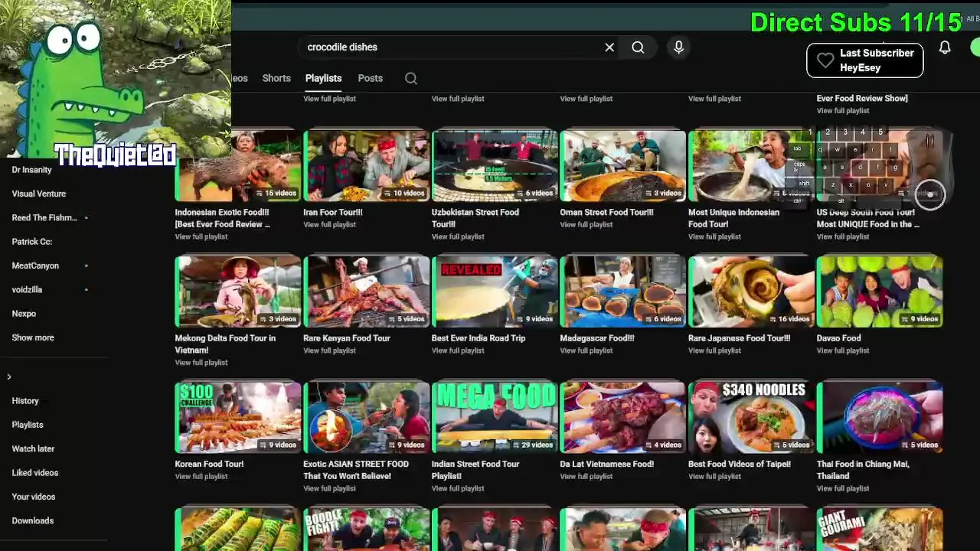
Task: View full playlist under Davao Food
Action: coord(843,350)
